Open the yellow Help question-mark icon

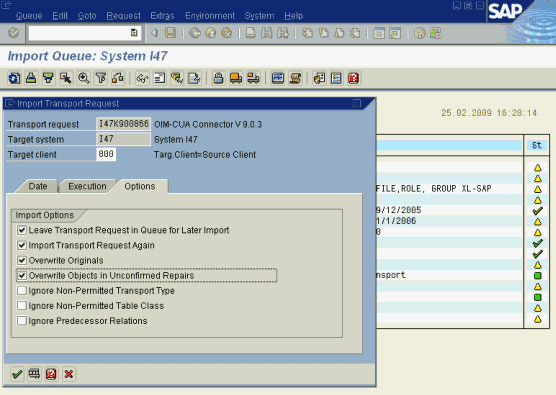(x=419, y=33)
